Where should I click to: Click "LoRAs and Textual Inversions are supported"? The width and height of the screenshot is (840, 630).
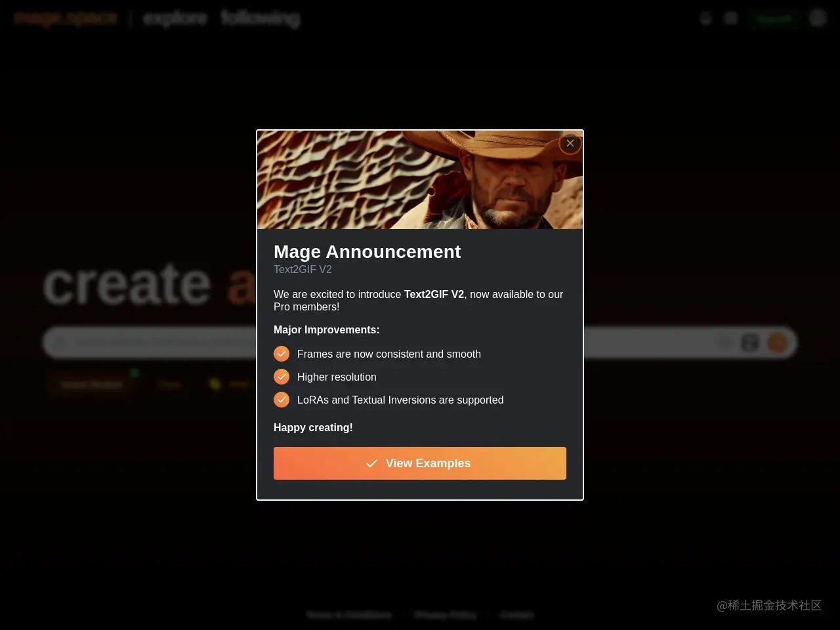coord(400,400)
